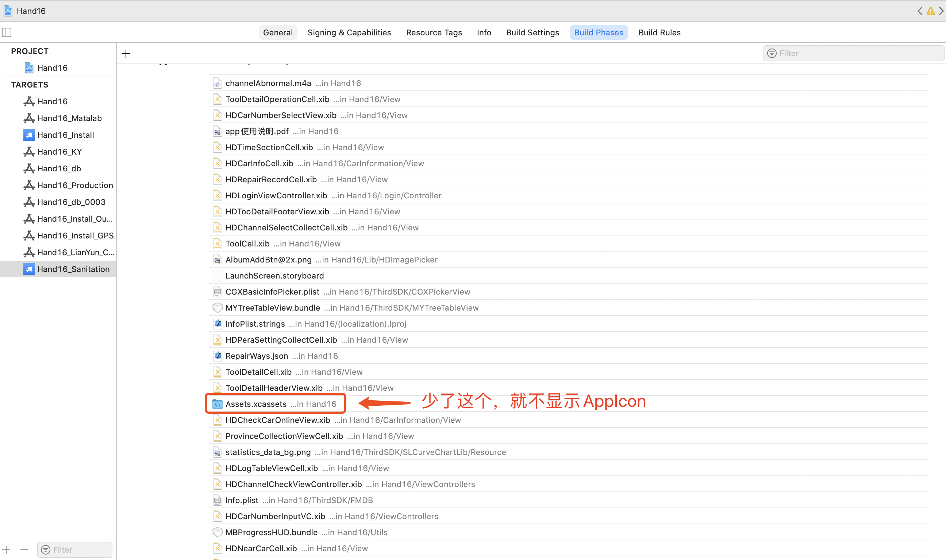The height and width of the screenshot is (560, 946).
Task: Click the MBProgressHUD.bundle icon
Action: click(217, 532)
